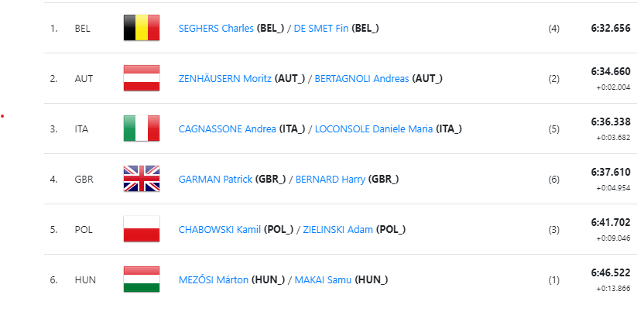Viewport: 644px width, 322px height.
Task: Click the Belgium flag icon
Action: point(142,28)
